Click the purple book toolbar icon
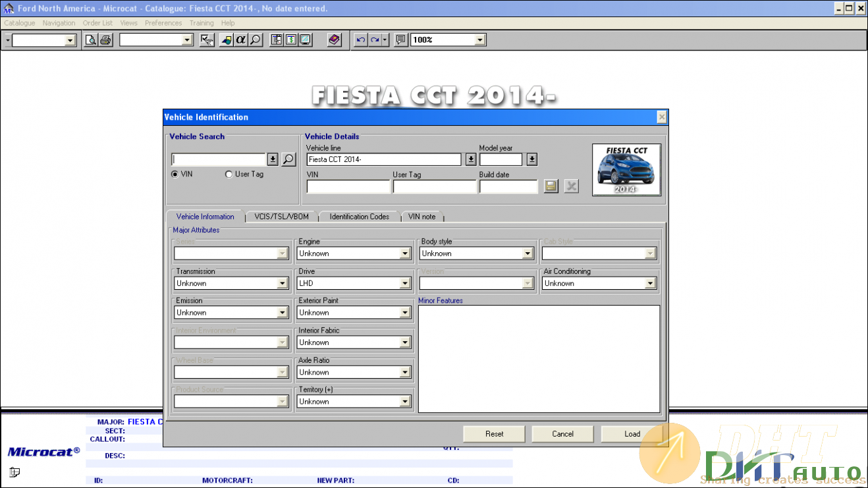The width and height of the screenshot is (868, 488). (335, 40)
